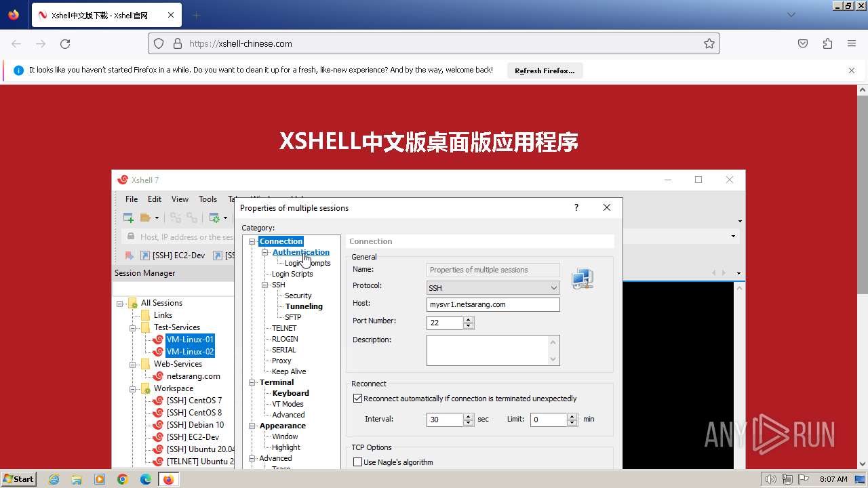Select the [SSH] Debian 10 session
This screenshot has height=488, width=868.
[x=195, y=425]
